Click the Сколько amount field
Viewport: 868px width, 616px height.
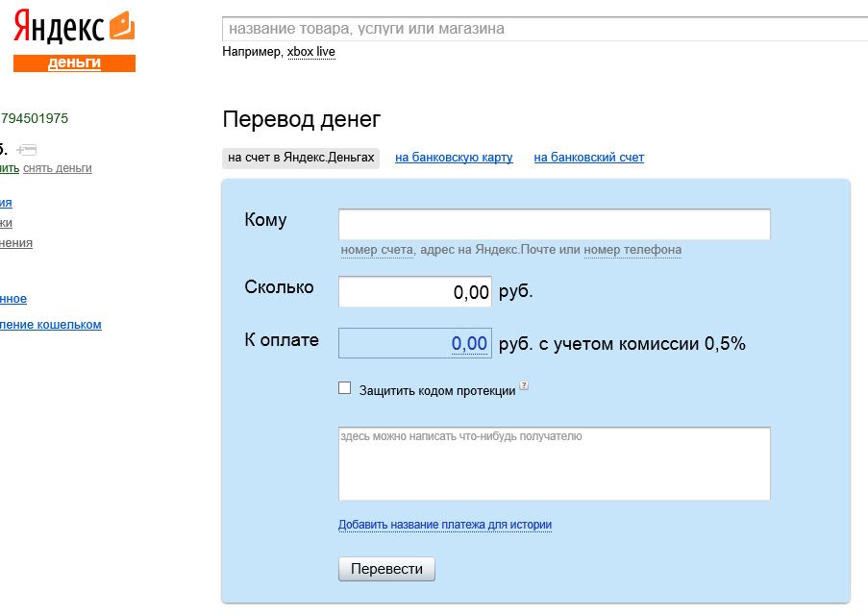click(x=415, y=291)
